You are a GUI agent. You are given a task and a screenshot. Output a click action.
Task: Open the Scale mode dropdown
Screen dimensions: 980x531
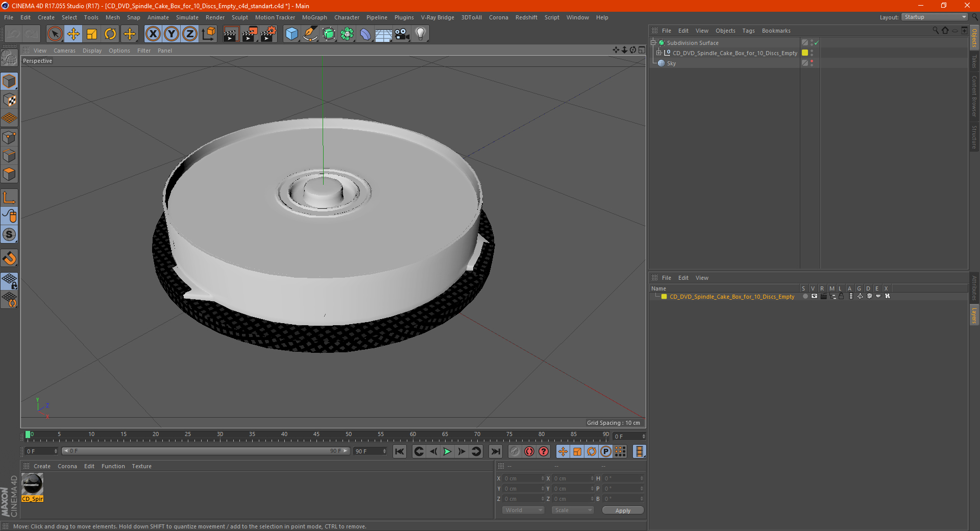pyautogui.click(x=573, y=510)
